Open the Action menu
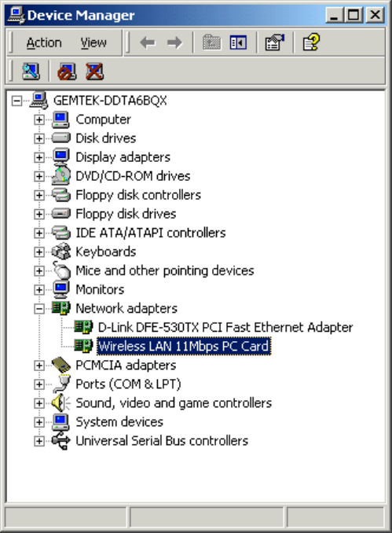The image size is (392, 533). click(x=44, y=42)
